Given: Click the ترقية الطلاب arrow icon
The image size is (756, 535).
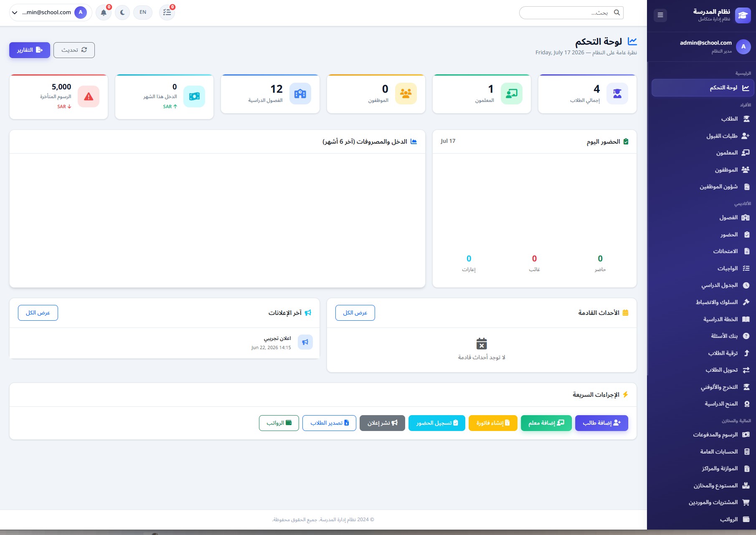Looking at the screenshot, I should click(x=746, y=353).
